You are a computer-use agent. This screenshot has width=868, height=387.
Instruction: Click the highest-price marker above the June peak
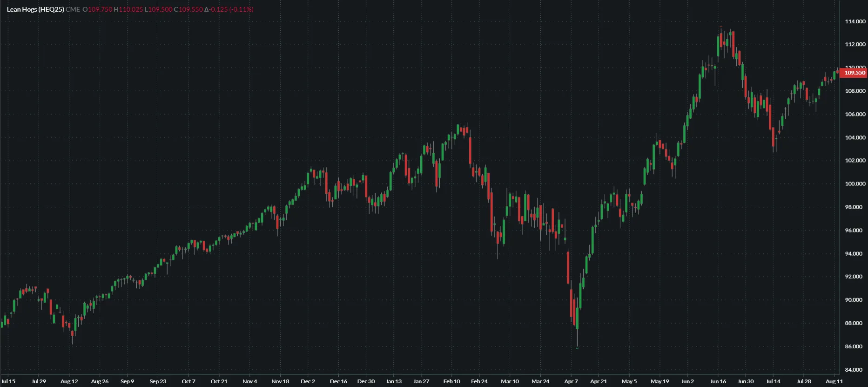pyautogui.click(x=721, y=27)
